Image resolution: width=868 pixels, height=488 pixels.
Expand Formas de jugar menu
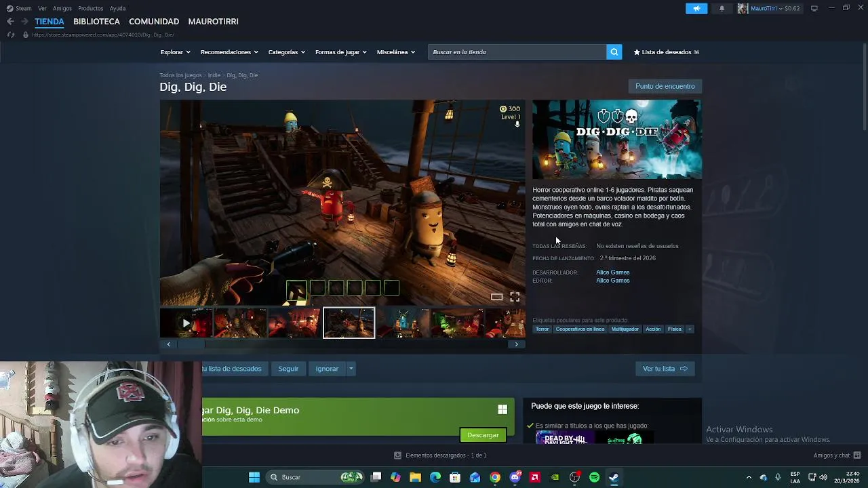(x=340, y=52)
